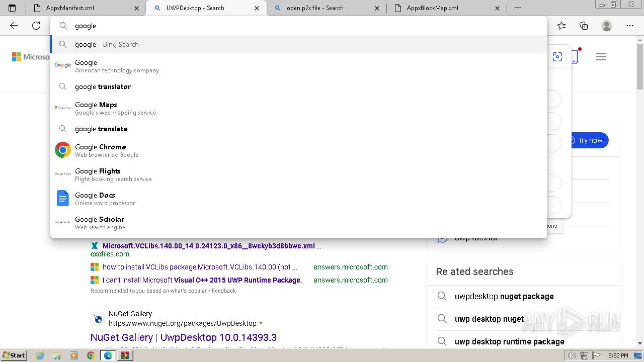
Task: Open the media player taskbar icon
Action: click(x=74, y=355)
